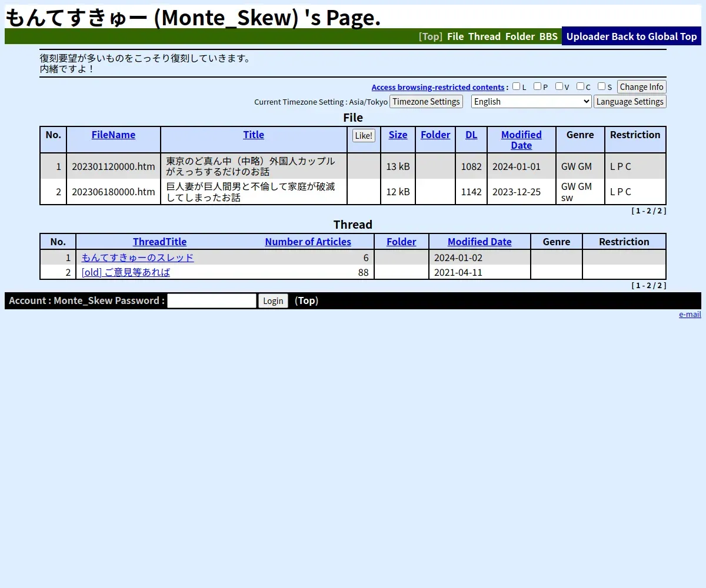Open the English language dropdown
The width and height of the screenshot is (706, 588).
click(531, 102)
